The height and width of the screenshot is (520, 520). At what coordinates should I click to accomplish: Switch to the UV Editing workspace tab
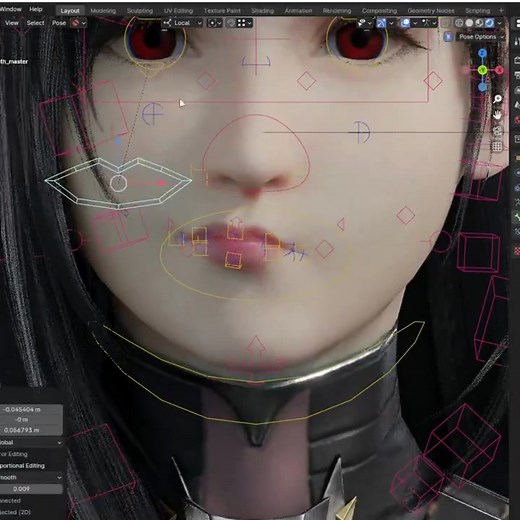178,11
